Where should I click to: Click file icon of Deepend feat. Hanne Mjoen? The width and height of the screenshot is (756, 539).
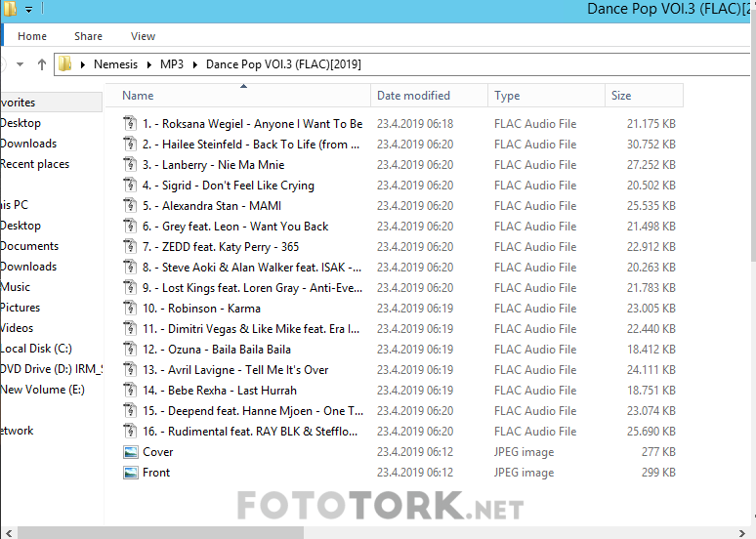point(130,410)
